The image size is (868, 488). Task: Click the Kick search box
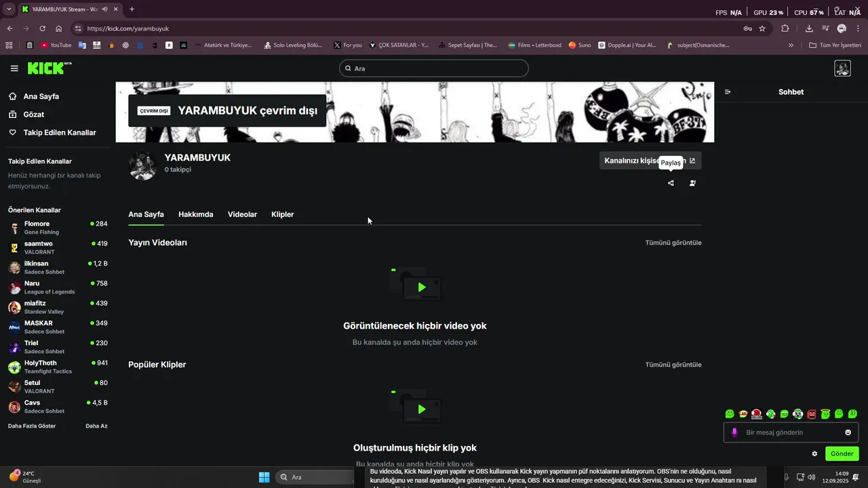pyautogui.click(x=434, y=68)
